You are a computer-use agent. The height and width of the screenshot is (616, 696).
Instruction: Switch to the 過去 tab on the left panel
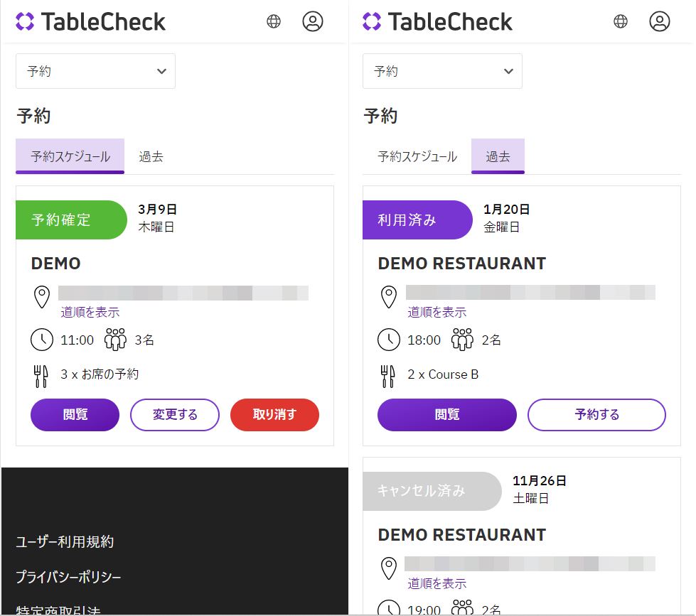tap(151, 156)
